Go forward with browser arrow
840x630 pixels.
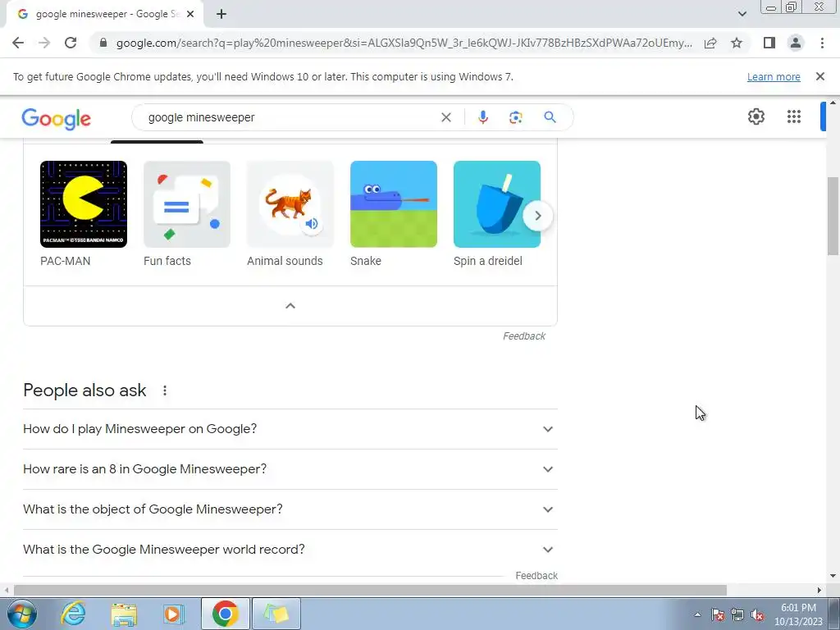coord(44,43)
